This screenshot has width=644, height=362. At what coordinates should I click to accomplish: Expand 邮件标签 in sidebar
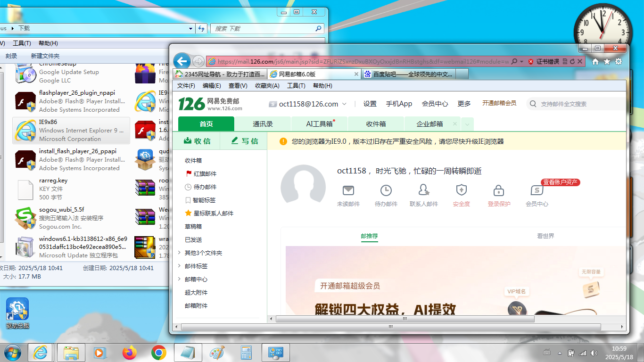click(179, 266)
